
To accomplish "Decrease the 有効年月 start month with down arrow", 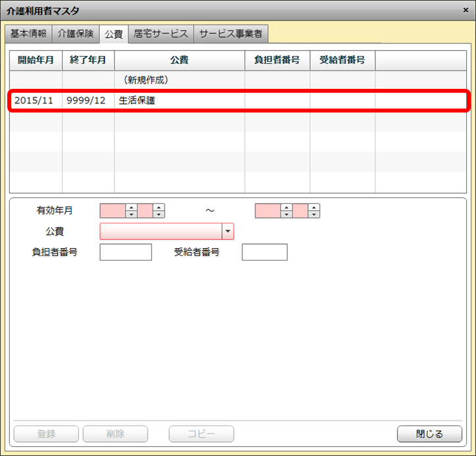I will click(159, 215).
